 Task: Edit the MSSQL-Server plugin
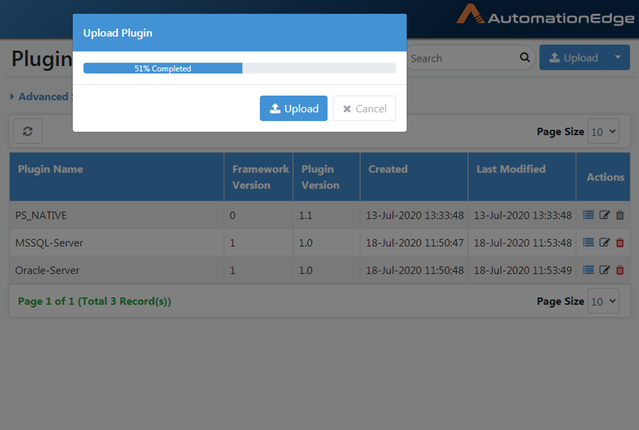click(x=604, y=243)
